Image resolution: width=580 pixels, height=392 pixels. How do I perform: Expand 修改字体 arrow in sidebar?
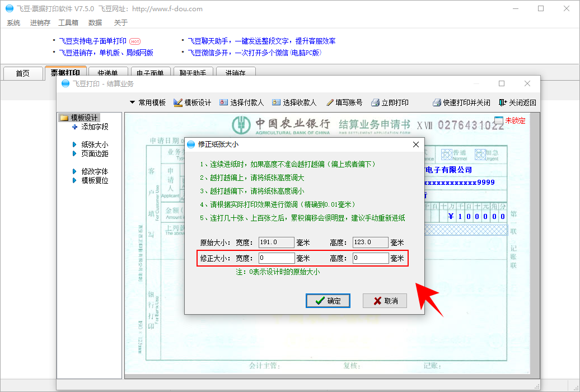pyautogui.click(x=74, y=171)
